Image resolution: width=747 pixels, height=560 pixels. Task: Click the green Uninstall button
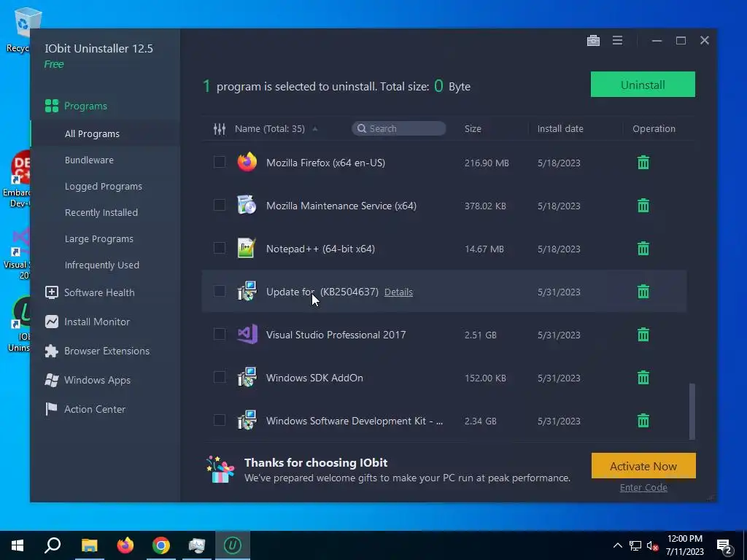pyautogui.click(x=643, y=85)
